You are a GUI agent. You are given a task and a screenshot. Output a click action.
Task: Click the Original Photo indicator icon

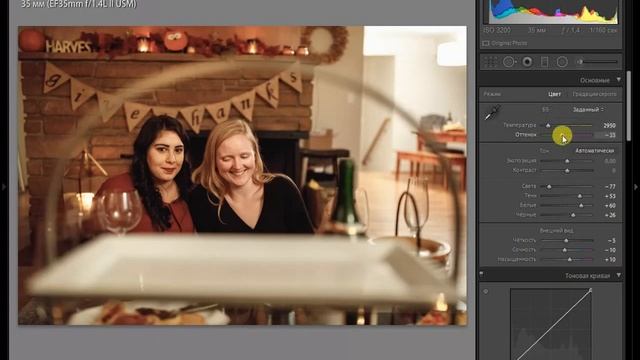click(486, 43)
